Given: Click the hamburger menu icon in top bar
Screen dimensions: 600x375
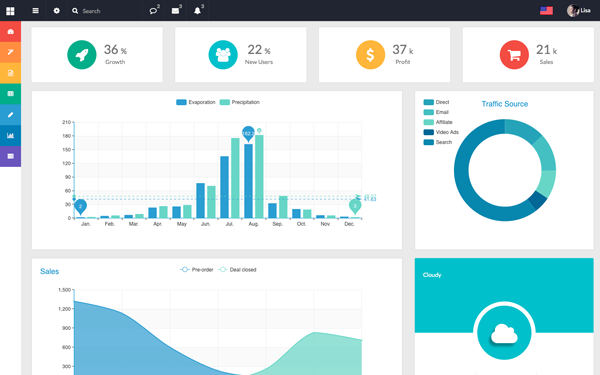Looking at the screenshot, I should [x=36, y=11].
